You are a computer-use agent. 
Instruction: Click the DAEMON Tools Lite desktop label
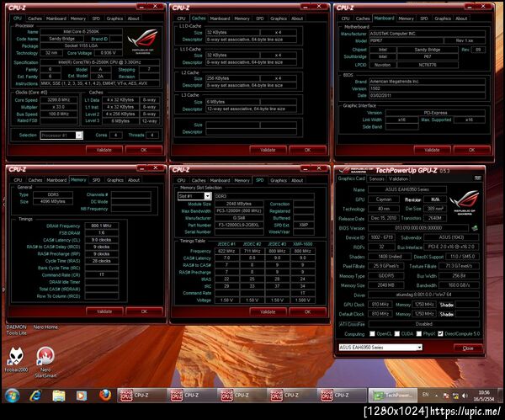[16, 330]
